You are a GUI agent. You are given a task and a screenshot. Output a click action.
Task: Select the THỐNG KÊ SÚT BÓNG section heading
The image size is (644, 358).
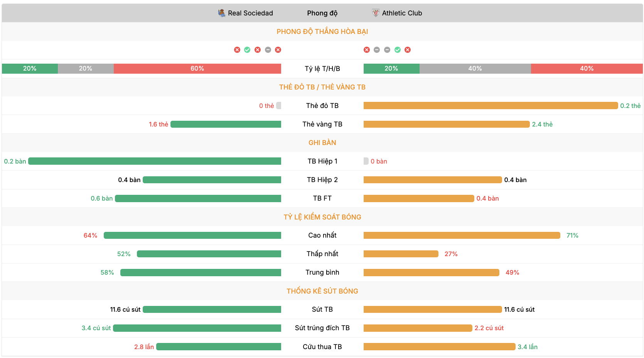[322, 291]
